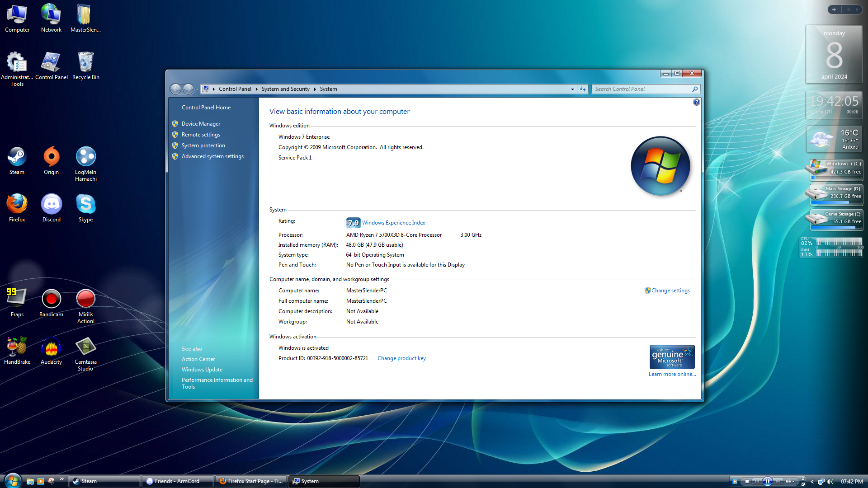Click the Snipping Tool quick launch icon

point(51,481)
